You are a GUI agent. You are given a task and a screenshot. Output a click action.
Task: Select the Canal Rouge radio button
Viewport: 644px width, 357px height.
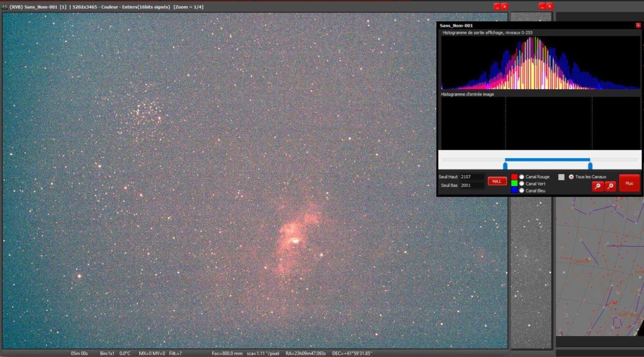[x=521, y=177]
